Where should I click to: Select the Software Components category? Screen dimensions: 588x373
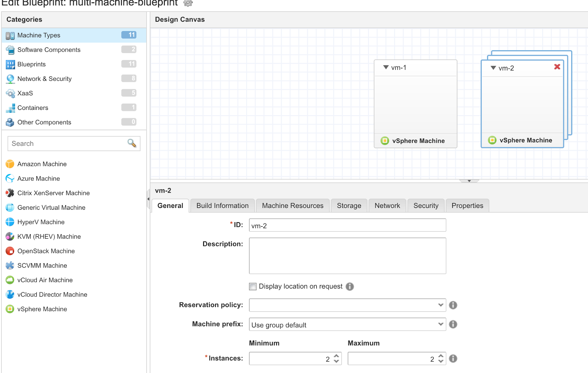pyautogui.click(x=49, y=50)
